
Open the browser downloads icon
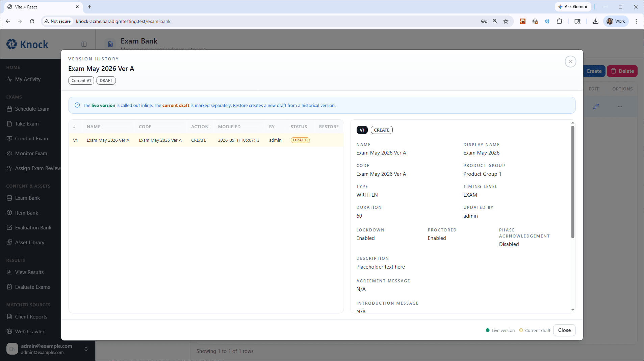point(596,21)
